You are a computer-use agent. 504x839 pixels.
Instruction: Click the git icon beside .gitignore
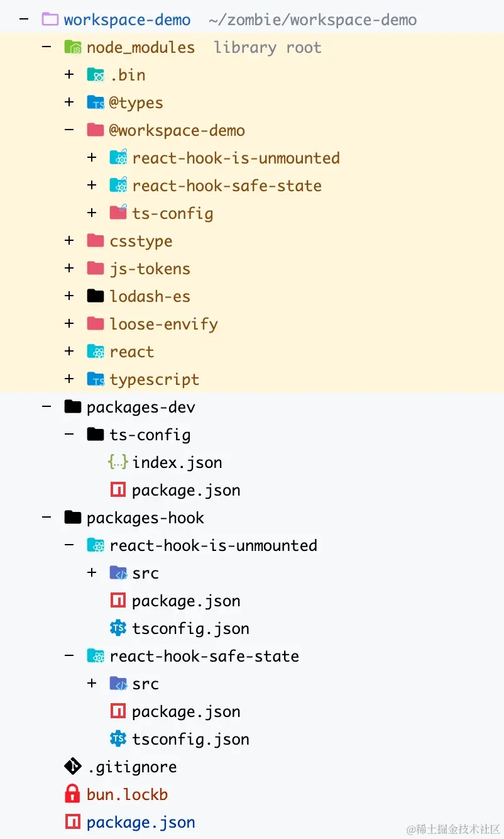coord(72,766)
